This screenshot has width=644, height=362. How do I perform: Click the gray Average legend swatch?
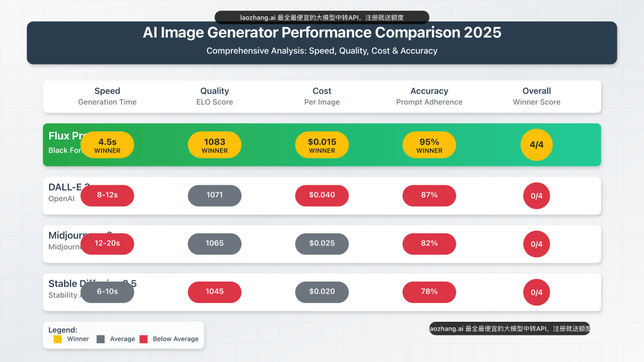coord(101,339)
